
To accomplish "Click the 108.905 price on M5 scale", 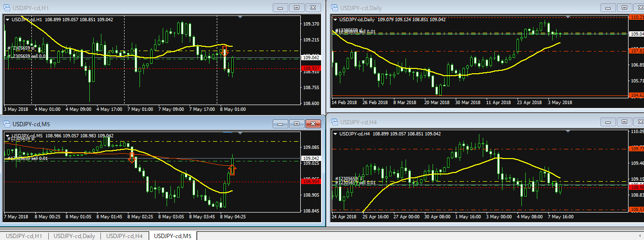I will (311, 195).
